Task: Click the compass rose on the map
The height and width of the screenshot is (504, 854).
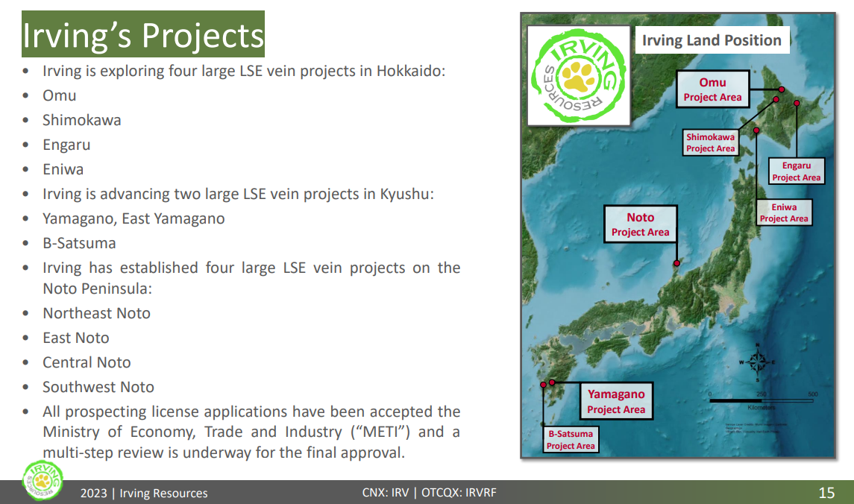Action: pyautogui.click(x=757, y=362)
